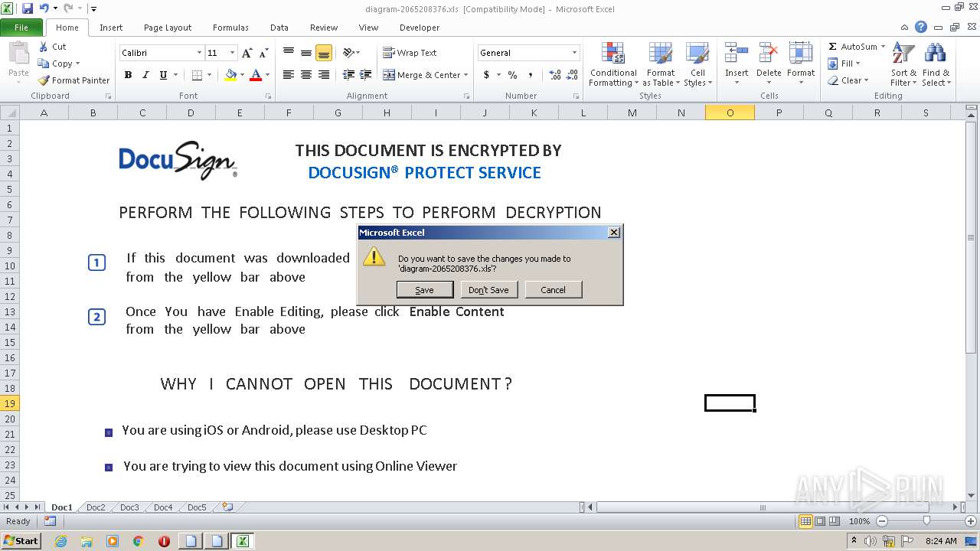Switch to the Page Layout tab
Screen dimensions: 980x551
[x=168, y=28]
